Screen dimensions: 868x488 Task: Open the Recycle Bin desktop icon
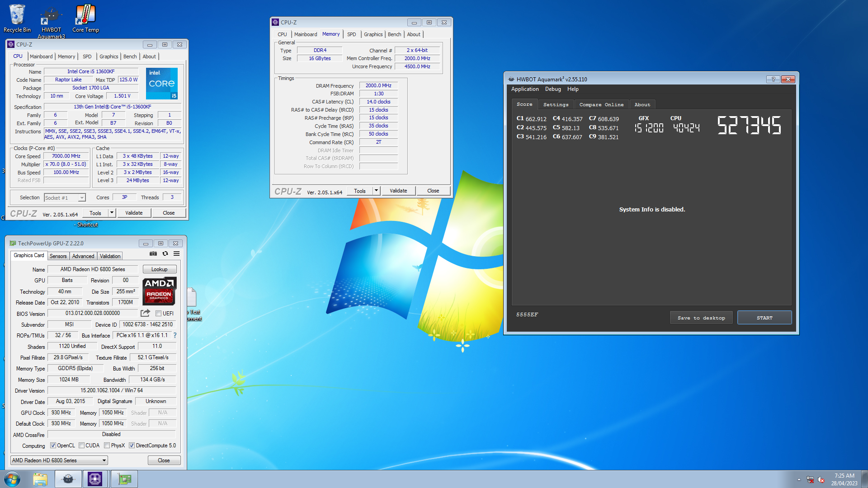click(x=17, y=18)
